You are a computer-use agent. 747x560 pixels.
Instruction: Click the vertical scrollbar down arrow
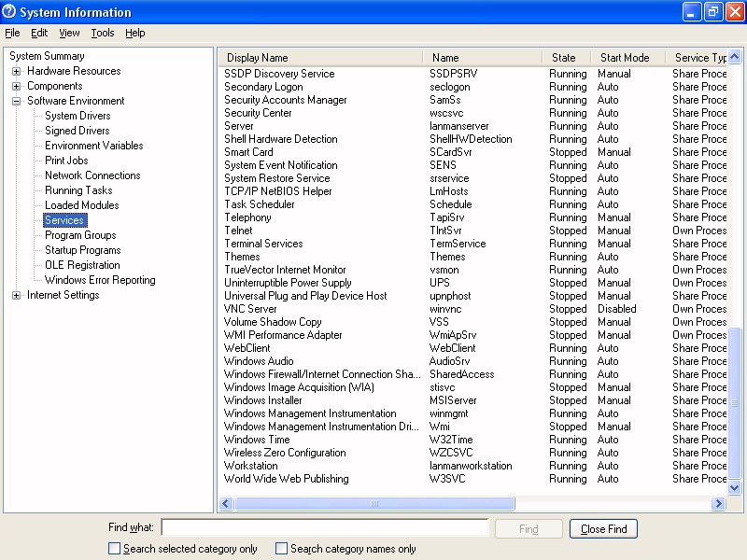[x=734, y=488]
